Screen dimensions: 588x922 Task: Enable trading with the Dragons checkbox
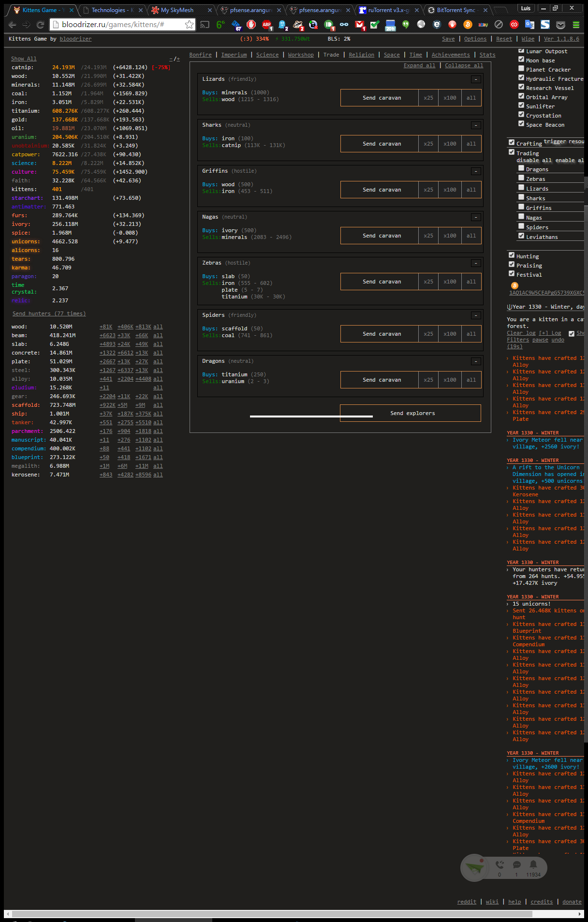521,168
